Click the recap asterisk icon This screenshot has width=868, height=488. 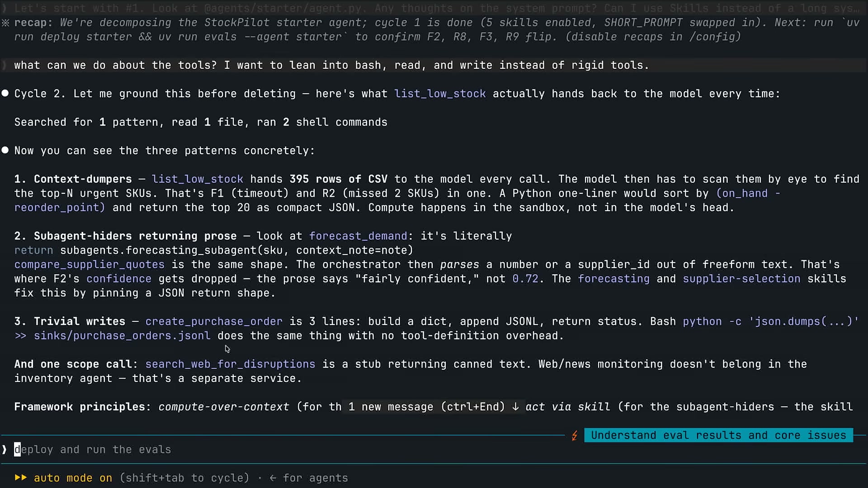pyautogui.click(x=5, y=23)
